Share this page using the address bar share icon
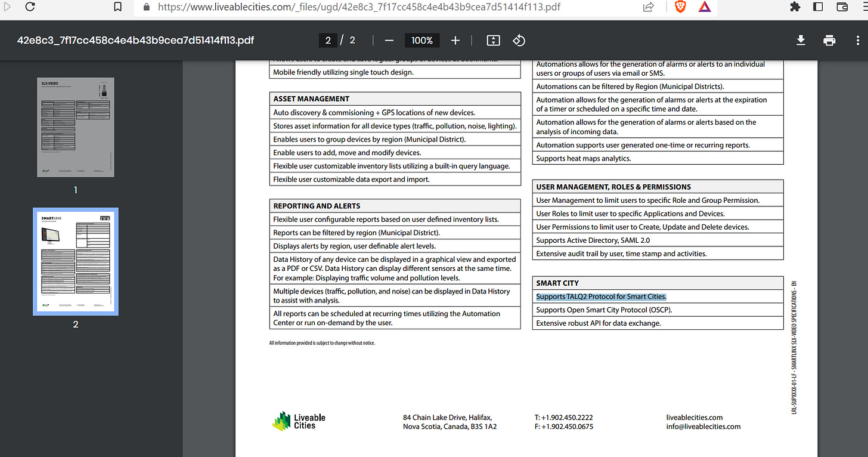This screenshot has width=868, height=457. 648,7
